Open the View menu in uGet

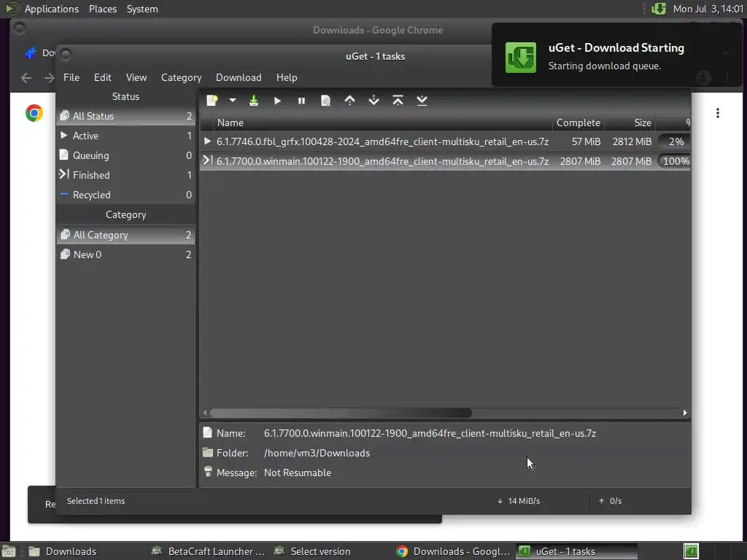tap(136, 77)
